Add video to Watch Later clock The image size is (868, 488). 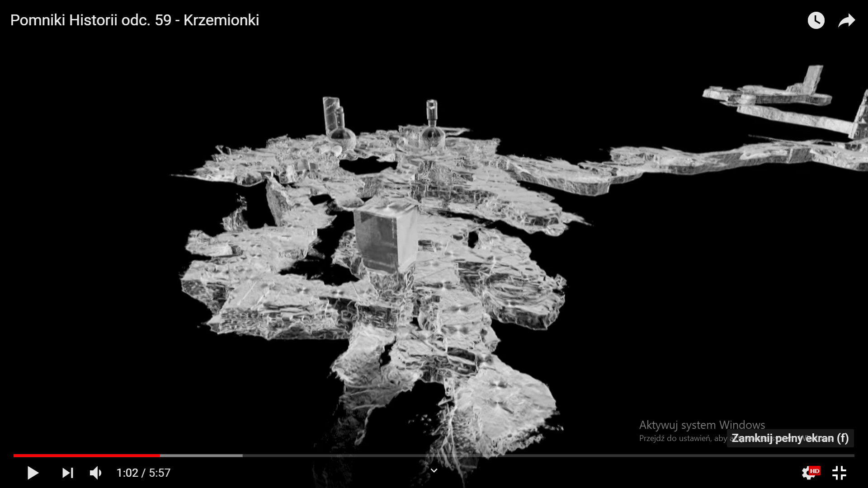coord(816,20)
